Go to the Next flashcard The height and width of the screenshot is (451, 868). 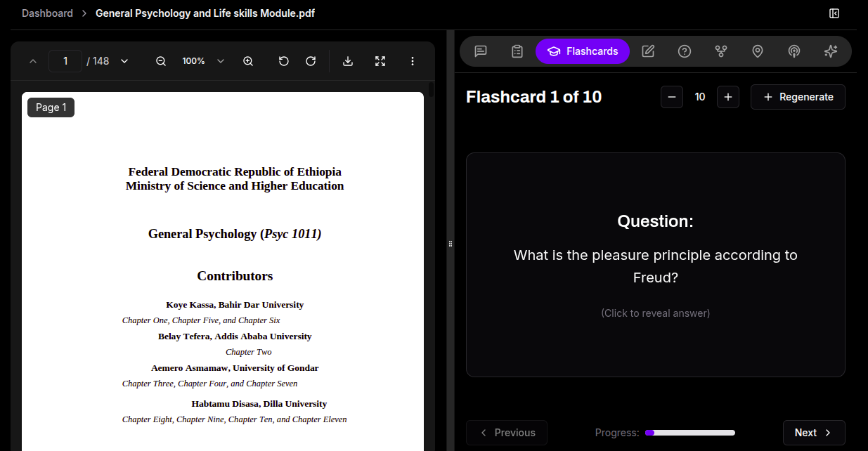[x=814, y=433]
